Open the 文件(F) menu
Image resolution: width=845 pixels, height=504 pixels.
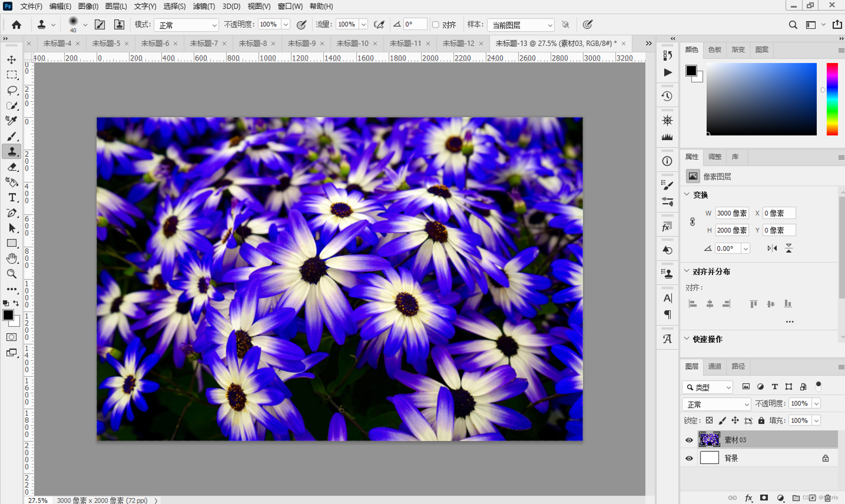click(x=31, y=6)
